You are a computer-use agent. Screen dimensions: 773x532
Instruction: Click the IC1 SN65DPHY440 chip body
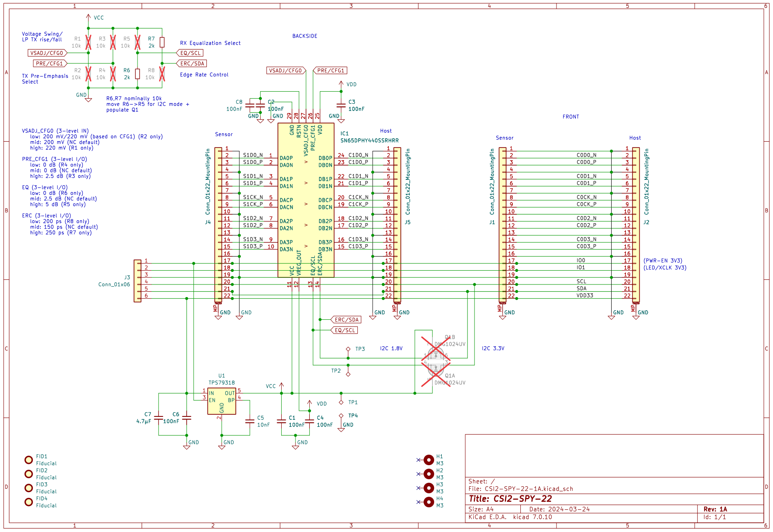click(306, 200)
